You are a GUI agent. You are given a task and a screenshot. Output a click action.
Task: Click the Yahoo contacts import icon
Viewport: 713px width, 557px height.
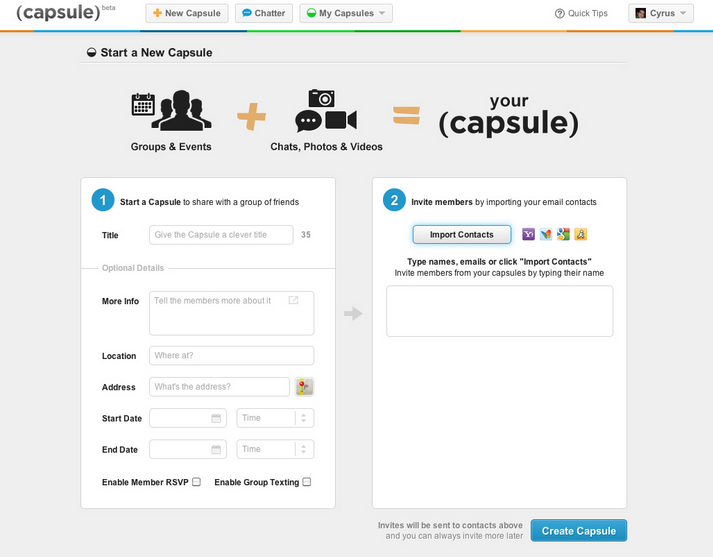pos(528,234)
